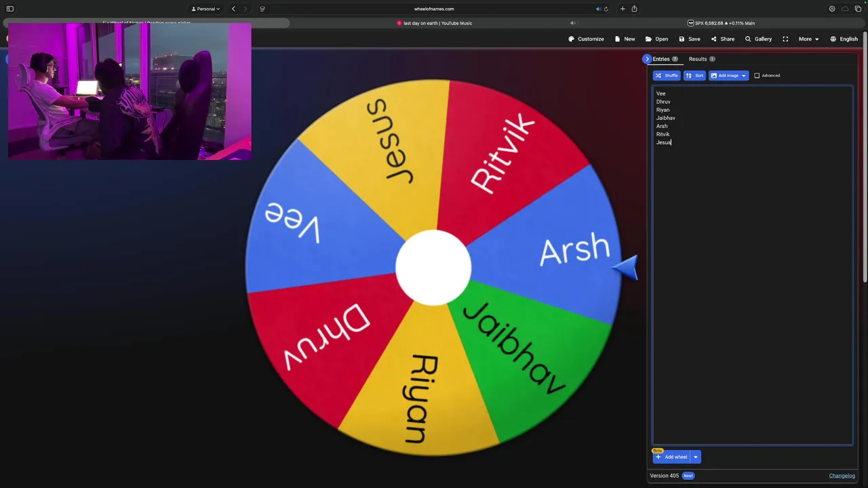Viewport: 868px width, 488px height.
Task: Click the wheelofnames.com address bar
Action: [434, 9]
